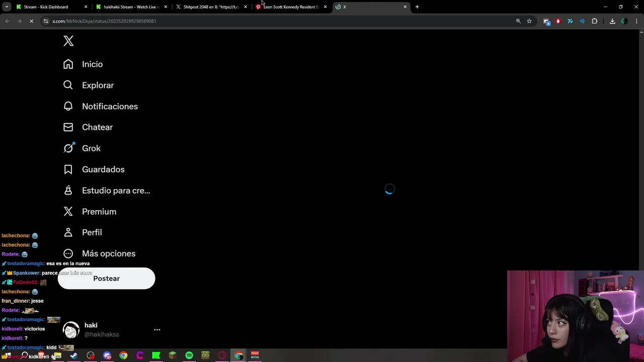Click the envelope icon beside Chatear
644x362 pixels.
68,127
